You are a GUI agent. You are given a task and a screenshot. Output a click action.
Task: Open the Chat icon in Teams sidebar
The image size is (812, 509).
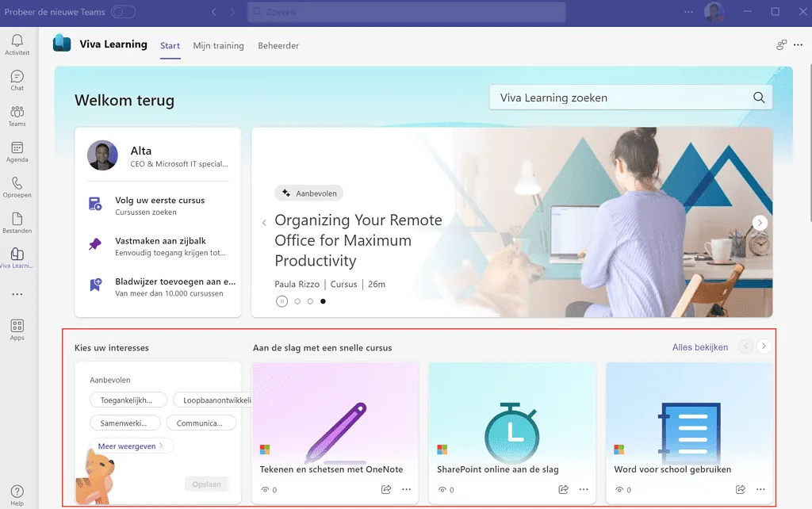(x=17, y=79)
